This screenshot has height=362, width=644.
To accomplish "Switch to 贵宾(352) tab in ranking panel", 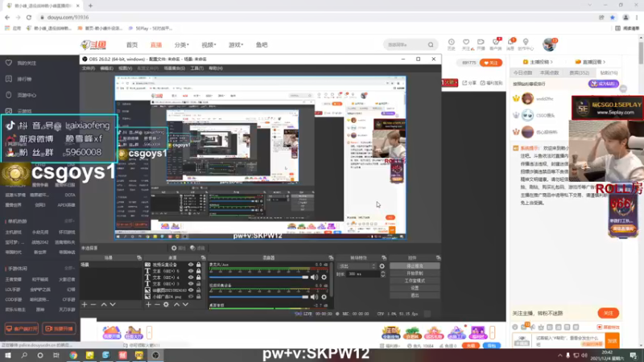I will point(579,72).
